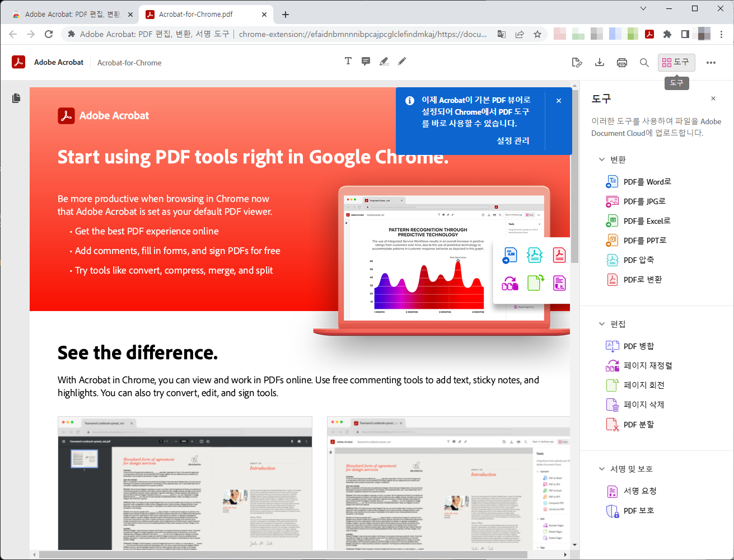
Task: Select the 페이지 회전 rotate tool
Action: 635,385
